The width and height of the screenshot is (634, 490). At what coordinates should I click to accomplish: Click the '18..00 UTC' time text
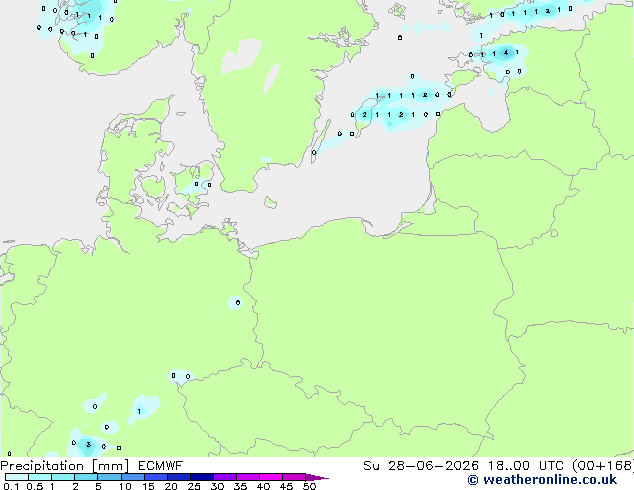pos(525,466)
